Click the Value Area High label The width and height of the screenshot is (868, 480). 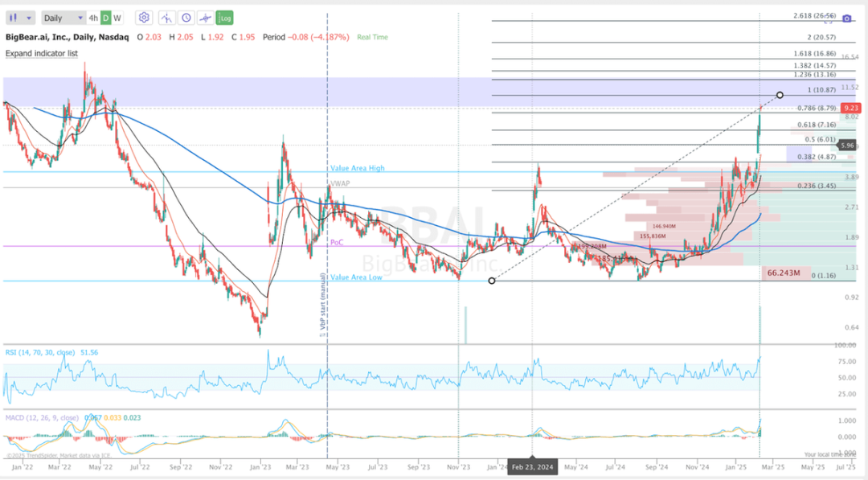[x=357, y=168]
